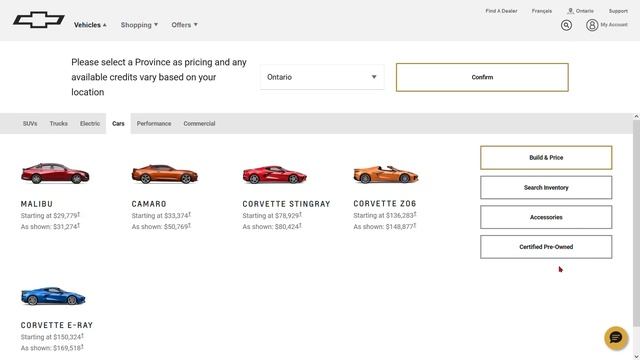Image resolution: width=640 pixels, height=360 pixels.
Task: Click the Malibu 'Starting at $29,779' text
Action: (50, 216)
